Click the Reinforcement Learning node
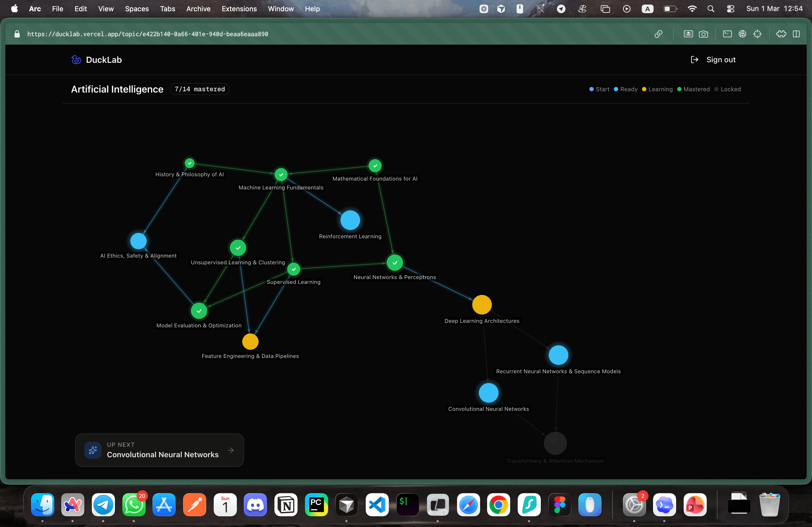Screen dimensions: 812x527 pyautogui.click(x=350, y=220)
